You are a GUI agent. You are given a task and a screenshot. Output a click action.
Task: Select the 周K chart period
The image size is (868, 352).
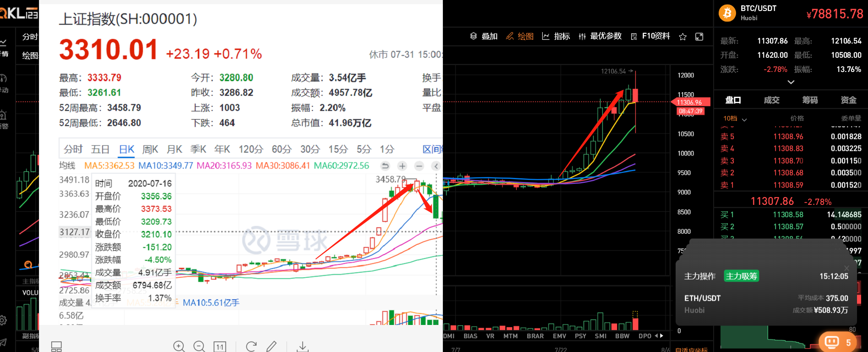coord(150,149)
